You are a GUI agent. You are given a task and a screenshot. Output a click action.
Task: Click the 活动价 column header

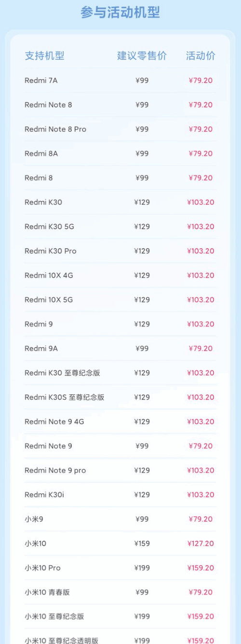201,56
